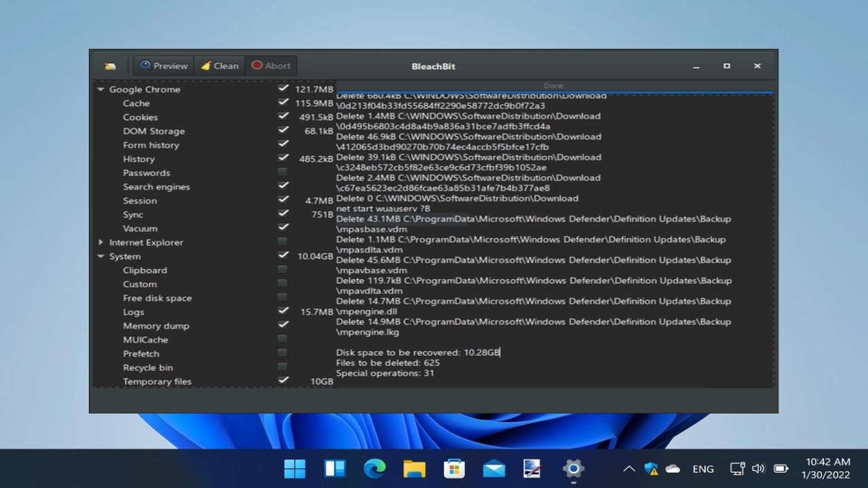
Task: Enable the Passwords checkbox
Action: 283,172
